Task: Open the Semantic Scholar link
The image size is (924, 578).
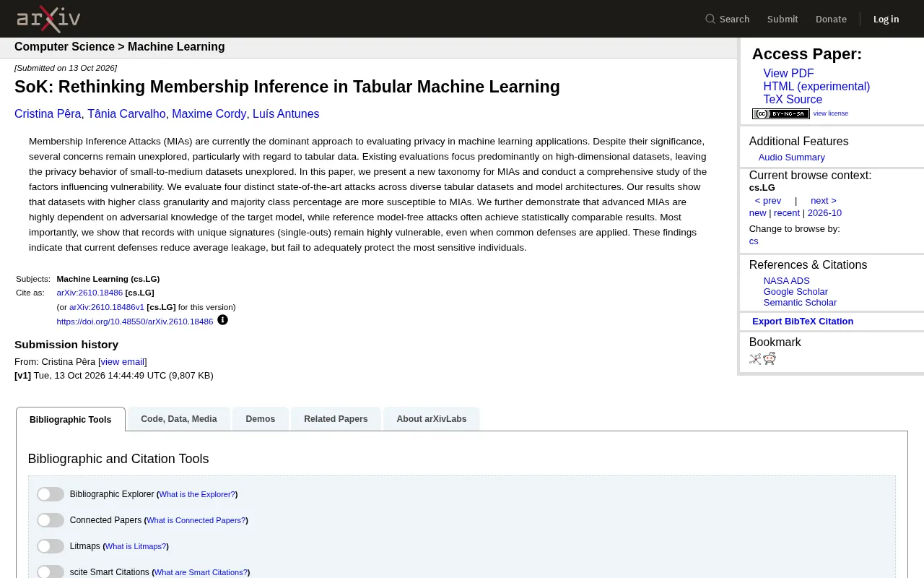Action: pos(800,303)
